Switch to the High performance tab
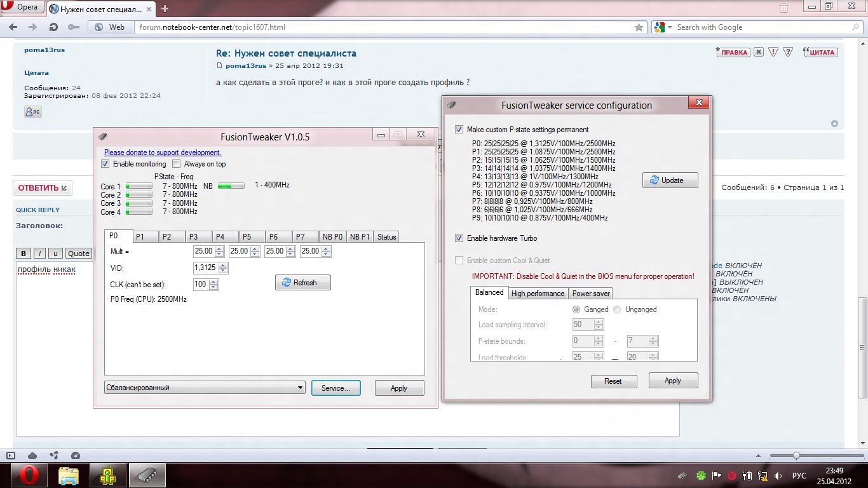 (538, 294)
